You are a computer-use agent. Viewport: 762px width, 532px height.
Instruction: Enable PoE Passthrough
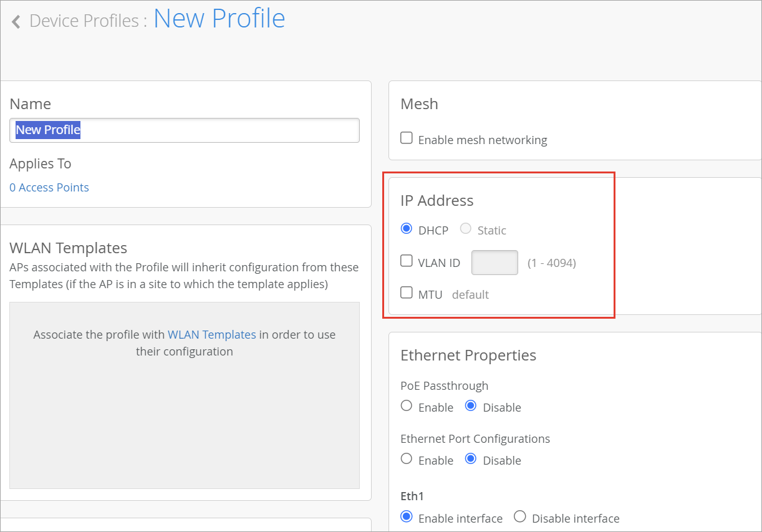(407, 406)
